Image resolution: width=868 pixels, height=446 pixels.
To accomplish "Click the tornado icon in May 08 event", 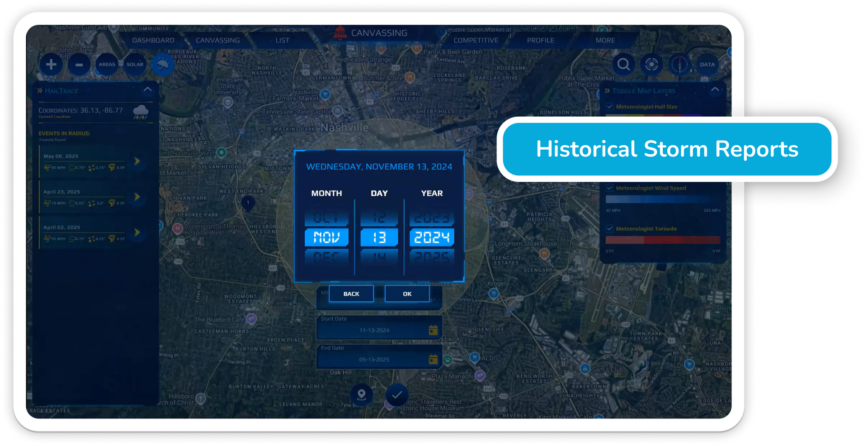I will 112,167.
